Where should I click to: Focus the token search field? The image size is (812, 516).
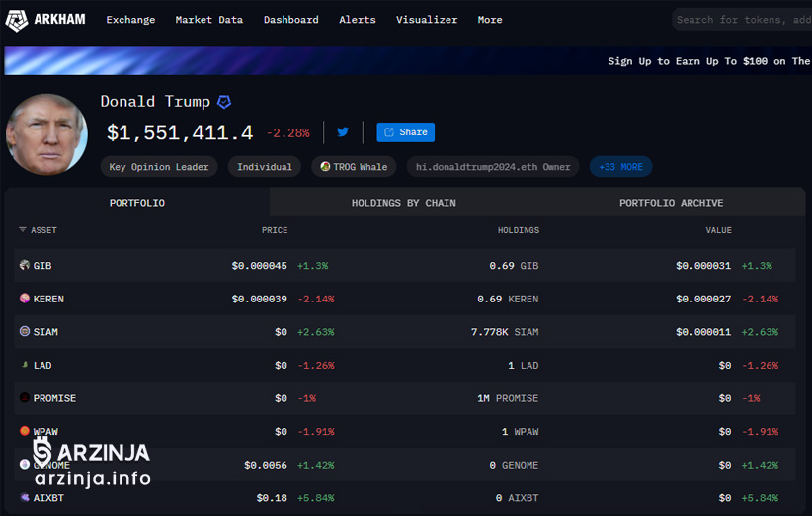pos(742,20)
